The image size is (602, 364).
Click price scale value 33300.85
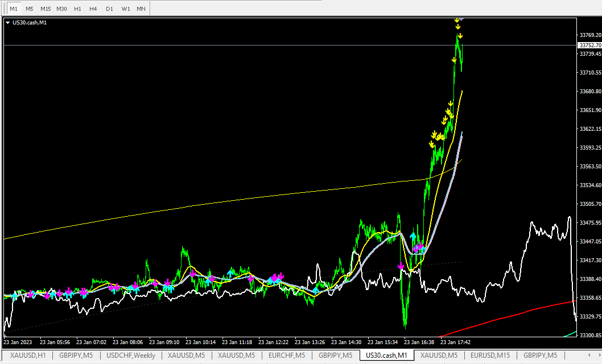click(x=590, y=335)
